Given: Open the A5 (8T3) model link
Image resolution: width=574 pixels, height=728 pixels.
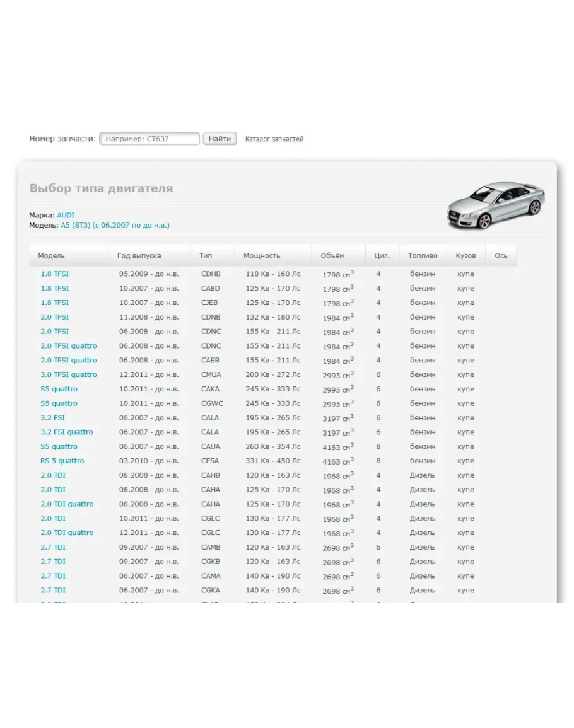Looking at the screenshot, I should (x=115, y=225).
